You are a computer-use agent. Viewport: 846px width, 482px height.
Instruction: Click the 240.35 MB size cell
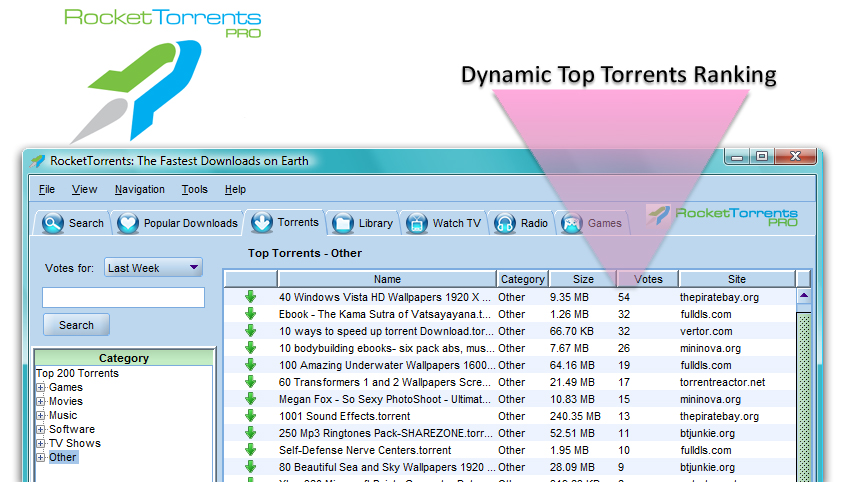(575, 416)
